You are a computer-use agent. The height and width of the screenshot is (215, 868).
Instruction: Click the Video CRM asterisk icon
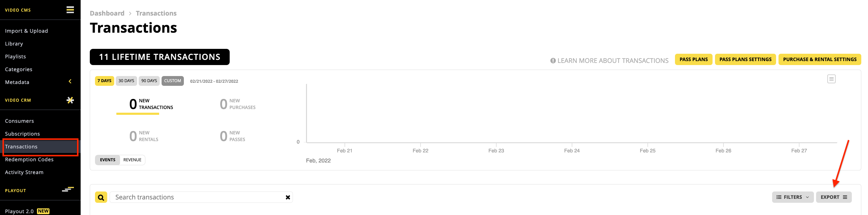point(70,100)
